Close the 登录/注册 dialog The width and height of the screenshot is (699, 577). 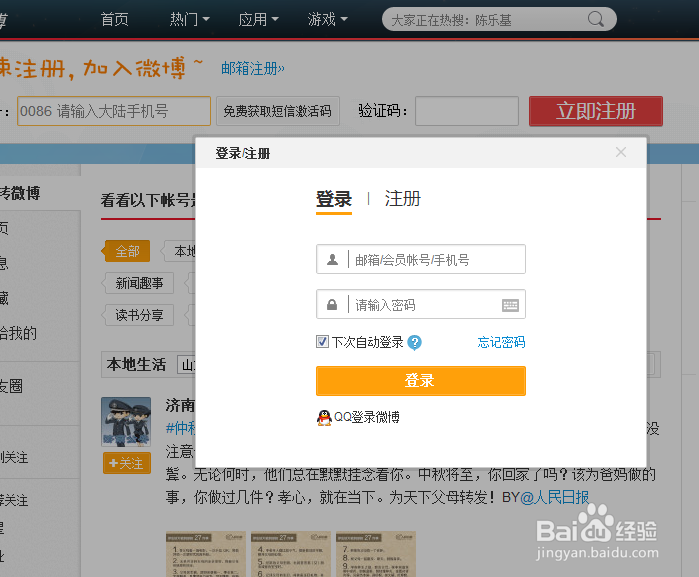point(621,152)
